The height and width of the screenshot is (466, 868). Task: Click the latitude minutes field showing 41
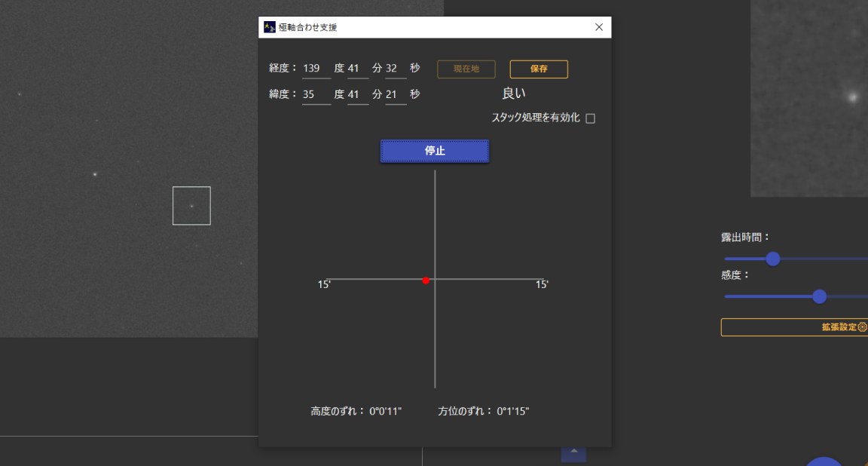click(358, 95)
